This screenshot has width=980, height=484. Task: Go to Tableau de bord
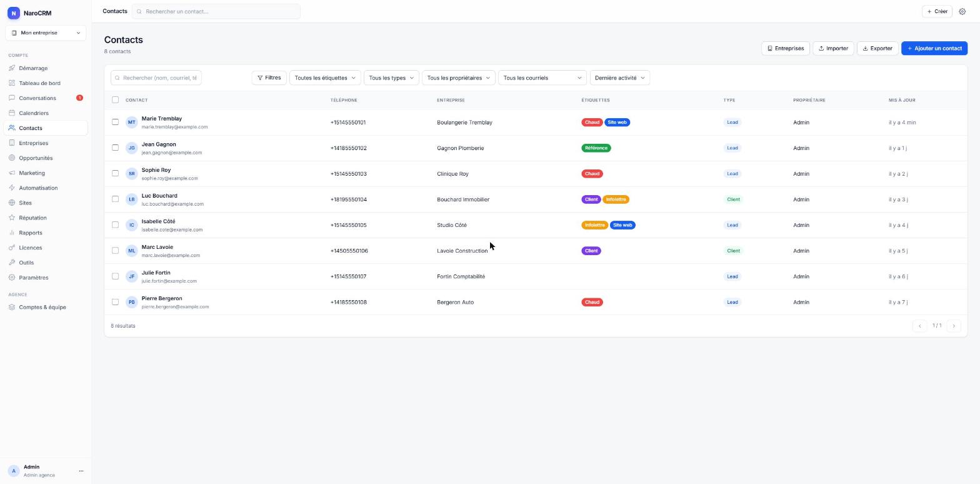[46, 83]
